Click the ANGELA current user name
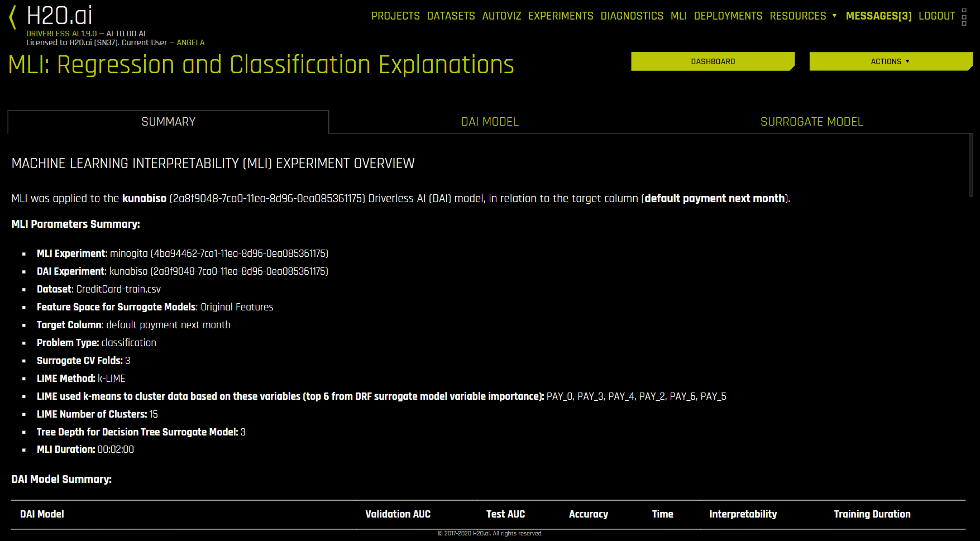 (190, 42)
